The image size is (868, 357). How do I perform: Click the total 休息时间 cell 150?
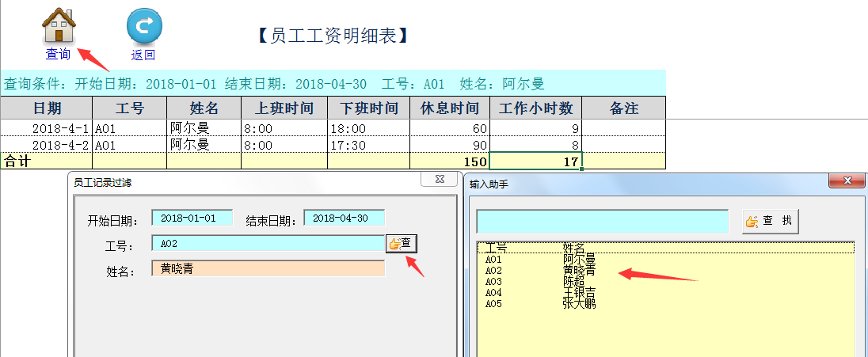pos(450,161)
